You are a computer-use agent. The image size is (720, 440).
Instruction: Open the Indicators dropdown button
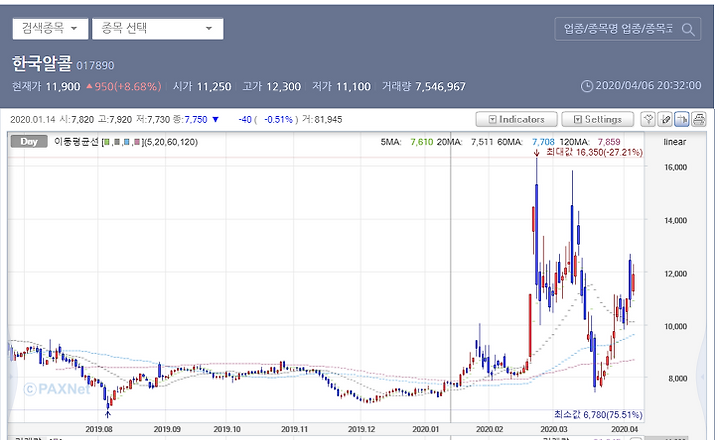pos(517,119)
